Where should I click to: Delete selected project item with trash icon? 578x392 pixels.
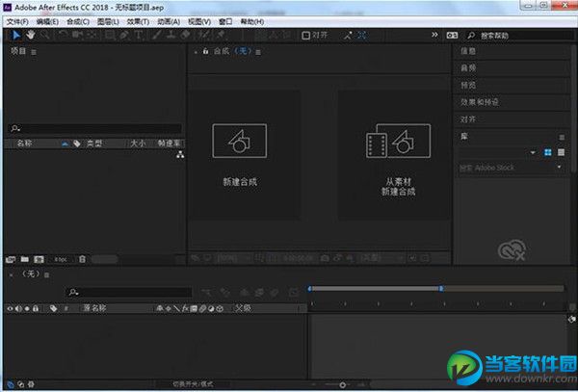point(82,259)
